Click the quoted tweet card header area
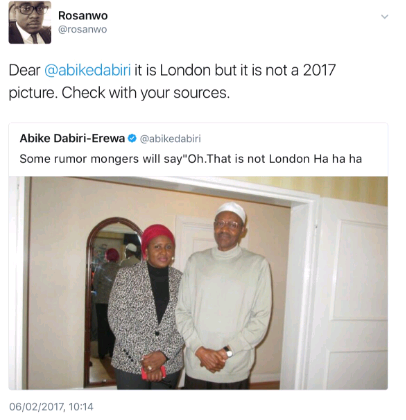The height and width of the screenshot is (420, 406). coord(198,149)
